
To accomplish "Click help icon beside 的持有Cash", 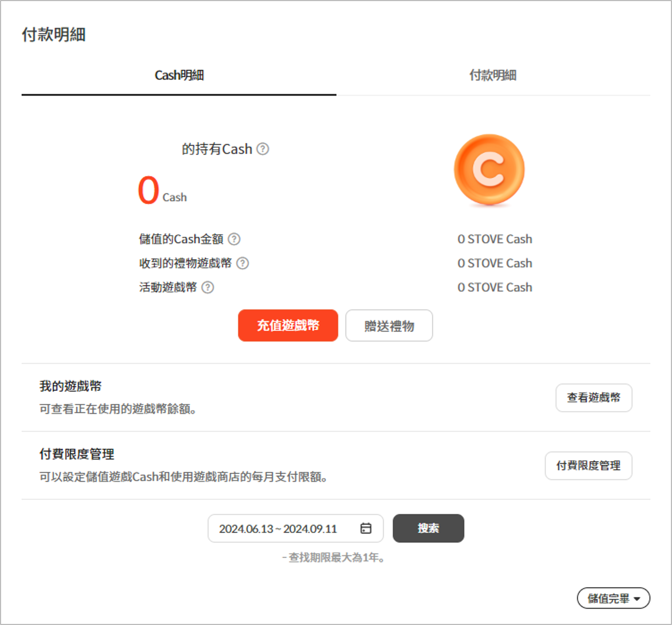I will [263, 149].
